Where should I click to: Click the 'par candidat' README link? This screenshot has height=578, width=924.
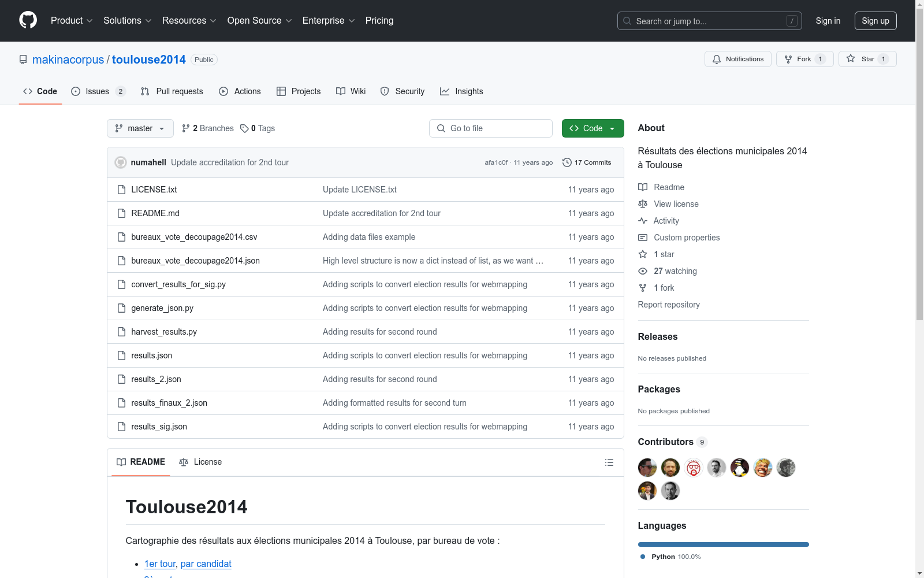(206, 564)
